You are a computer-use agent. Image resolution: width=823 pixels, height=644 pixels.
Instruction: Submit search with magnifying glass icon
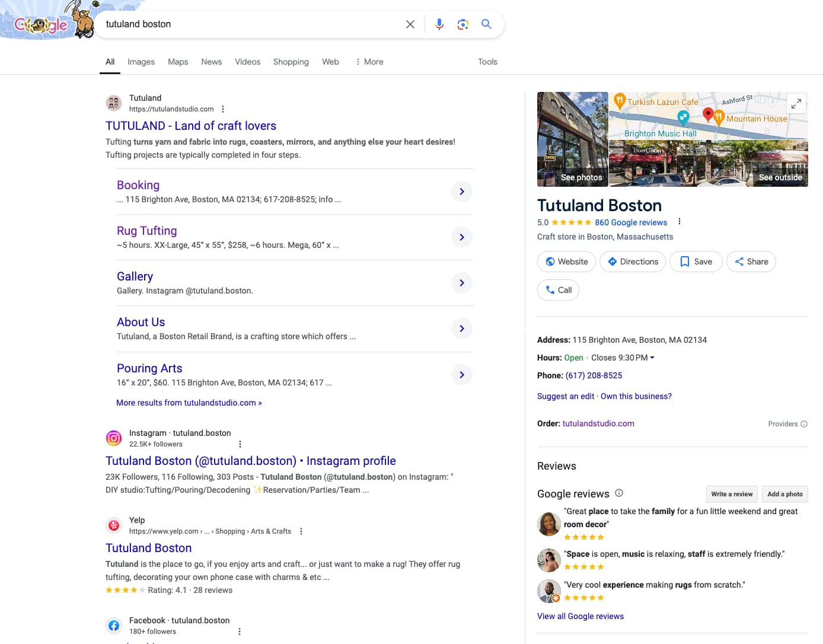click(x=486, y=24)
